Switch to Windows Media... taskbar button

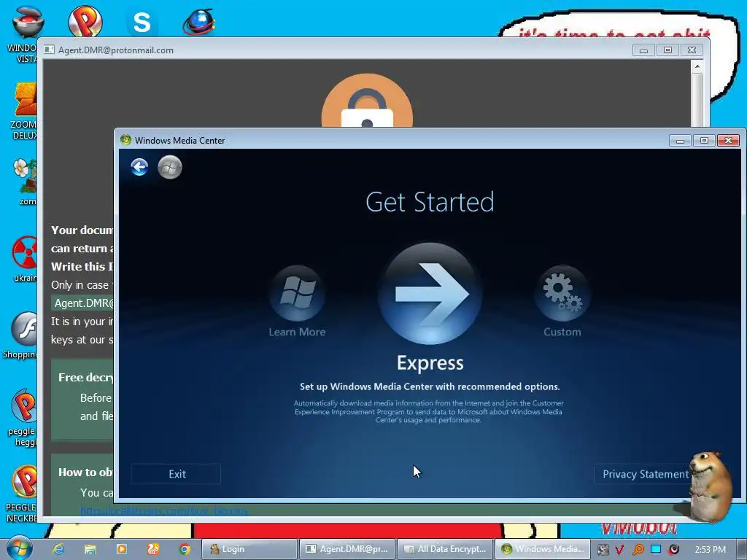pyautogui.click(x=543, y=549)
